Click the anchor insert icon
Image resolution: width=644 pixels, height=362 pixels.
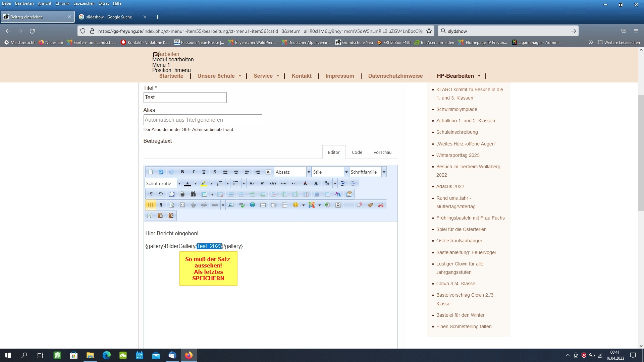pyautogui.click(x=193, y=205)
